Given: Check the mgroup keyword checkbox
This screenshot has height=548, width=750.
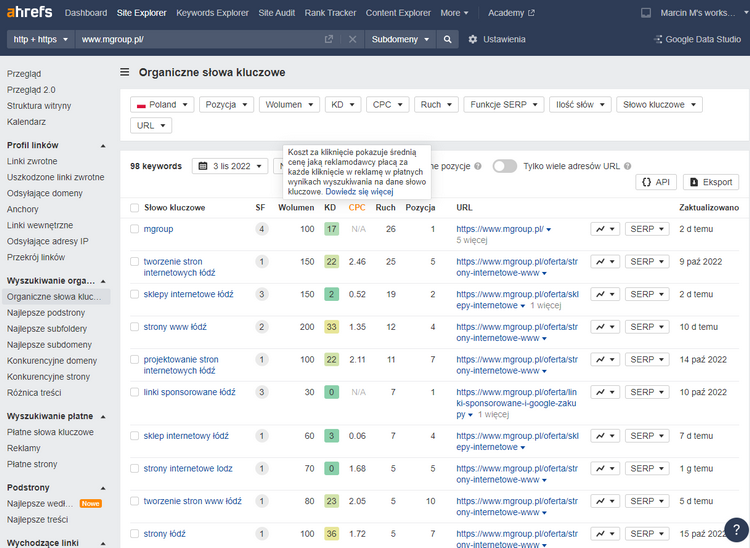Looking at the screenshot, I should coord(134,229).
